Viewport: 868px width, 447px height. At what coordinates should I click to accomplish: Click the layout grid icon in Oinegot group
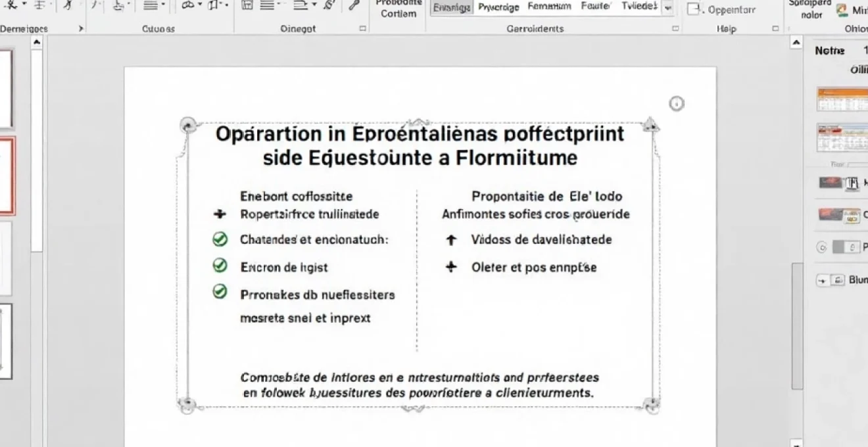(x=247, y=5)
